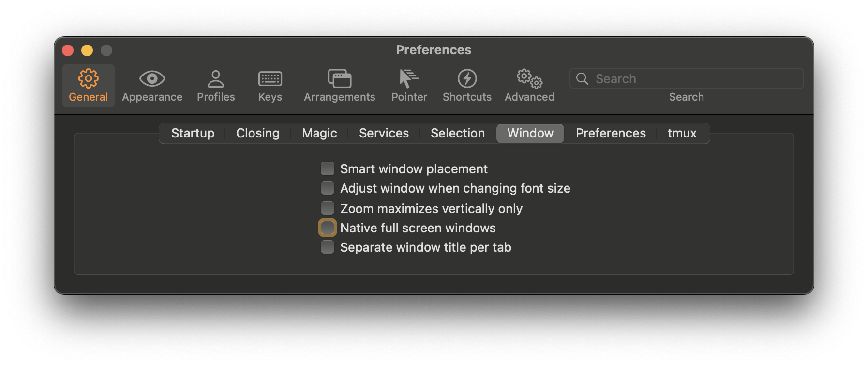The image size is (868, 366).
Task: Enable Zoom maximizes vertically only
Action: 327,208
